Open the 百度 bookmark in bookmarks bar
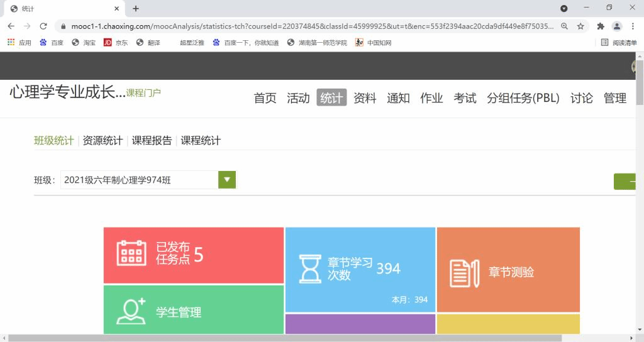The height and width of the screenshot is (342, 644). pos(52,43)
